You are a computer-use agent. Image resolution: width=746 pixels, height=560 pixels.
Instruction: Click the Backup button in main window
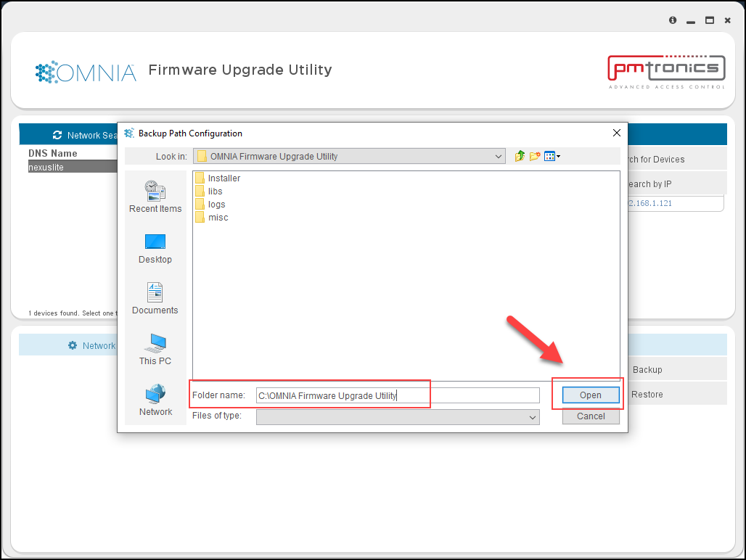pos(678,369)
